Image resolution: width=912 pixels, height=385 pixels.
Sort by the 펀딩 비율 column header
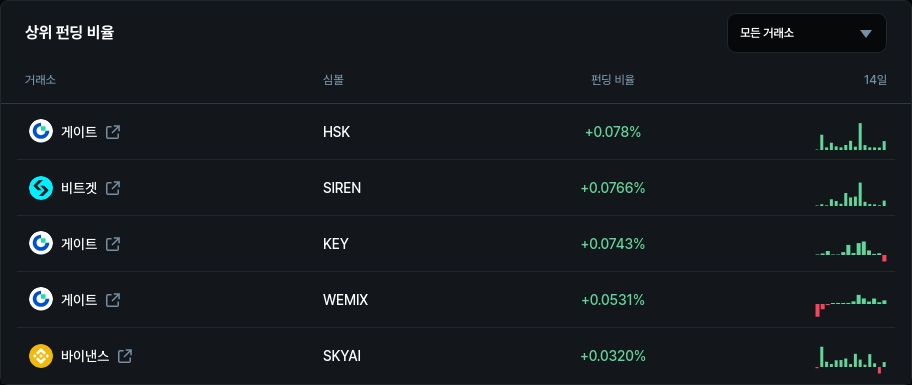tap(612, 80)
